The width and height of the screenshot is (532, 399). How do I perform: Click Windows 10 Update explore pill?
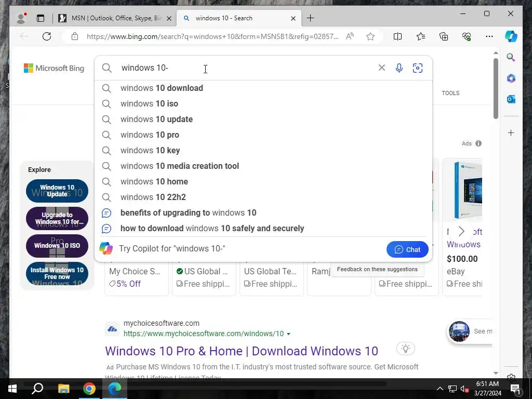(57, 191)
